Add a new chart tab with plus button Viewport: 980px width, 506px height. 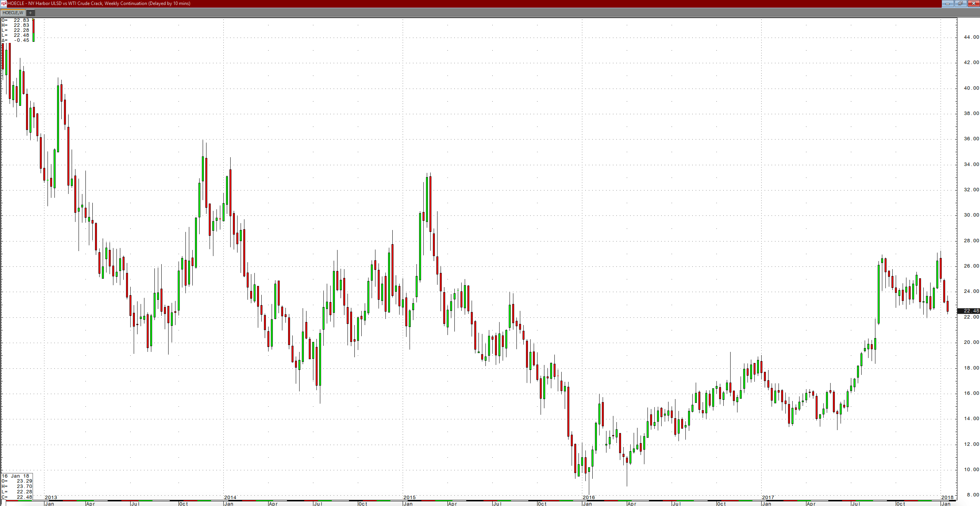point(30,13)
